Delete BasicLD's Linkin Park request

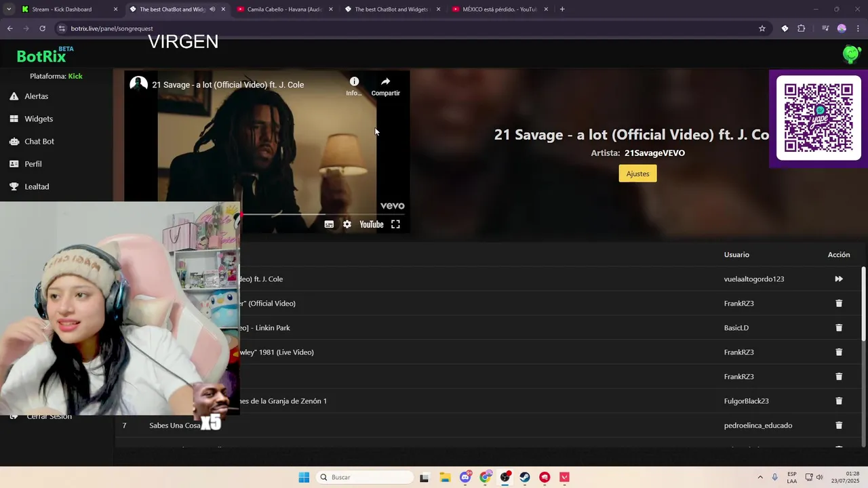(839, 327)
